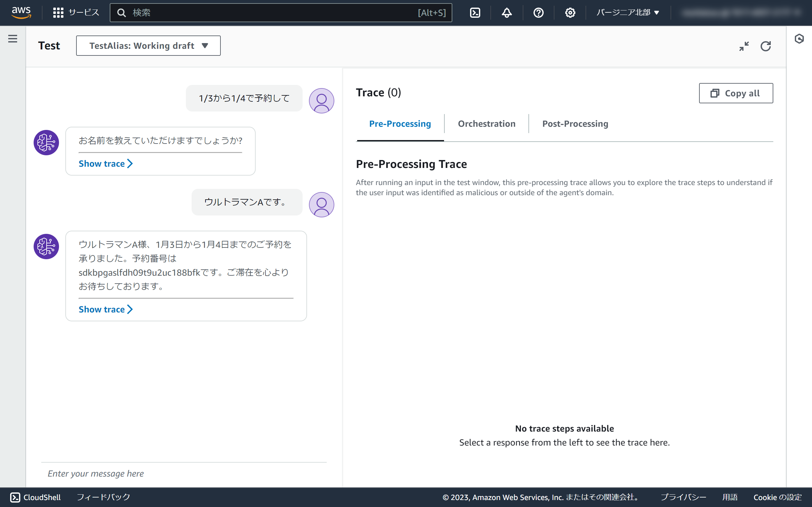Collapse the test window panel
The height and width of the screenshot is (507, 812).
[744, 46]
